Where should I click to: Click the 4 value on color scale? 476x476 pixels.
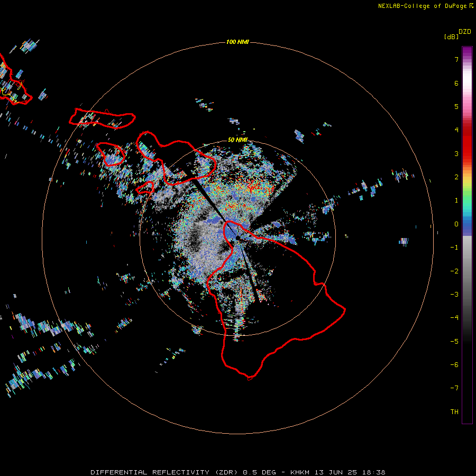pyautogui.click(x=456, y=130)
